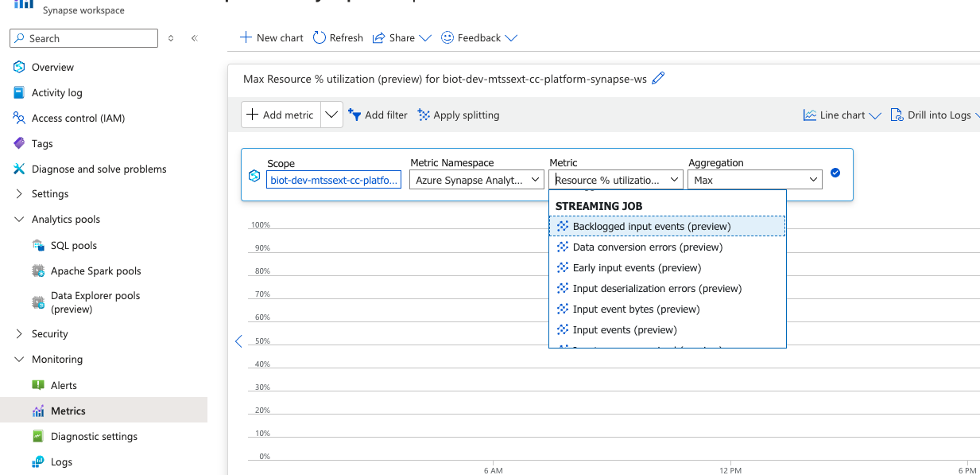Click the Add filter icon

[354, 115]
